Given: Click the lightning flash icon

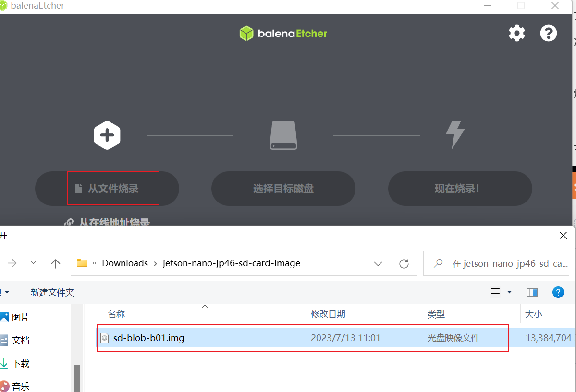Looking at the screenshot, I should coord(455,135).
